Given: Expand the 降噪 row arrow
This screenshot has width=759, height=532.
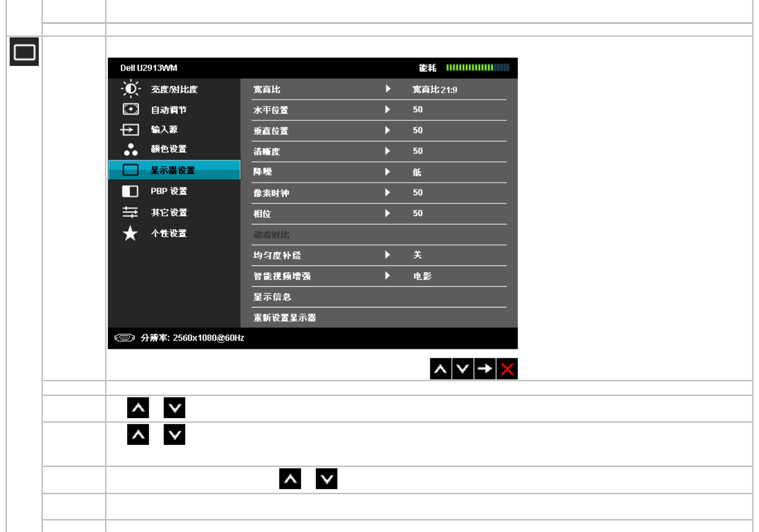Looking at the screenshot, I should (388, 172).
